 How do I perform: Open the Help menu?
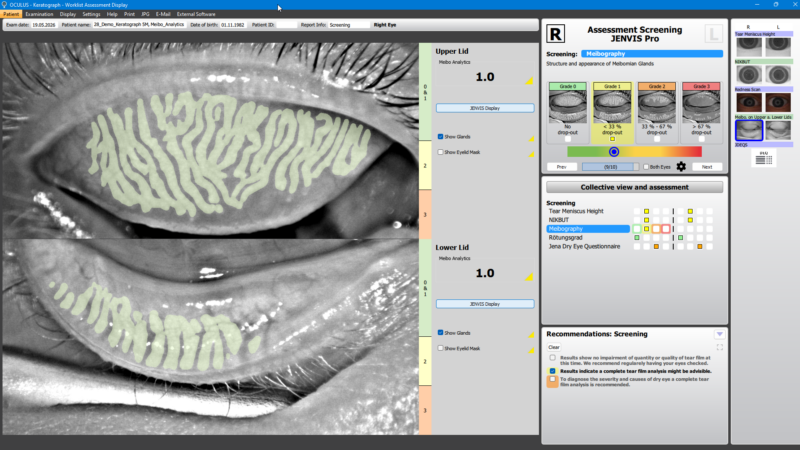[x=112, y=14]
